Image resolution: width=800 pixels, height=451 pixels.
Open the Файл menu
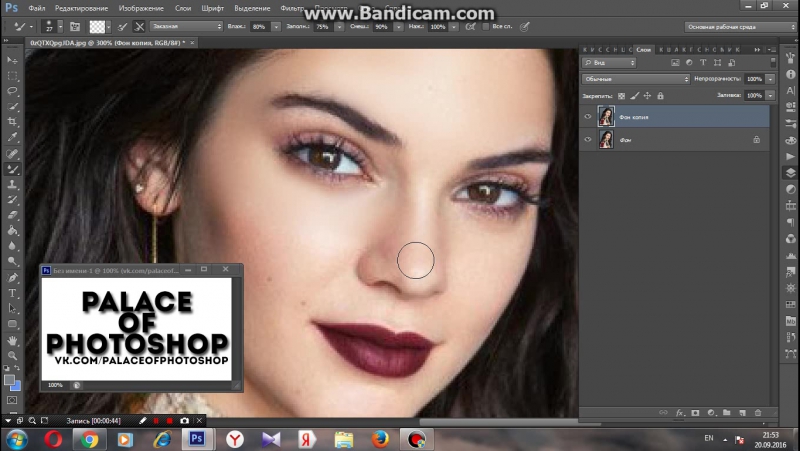pos(37,8)
